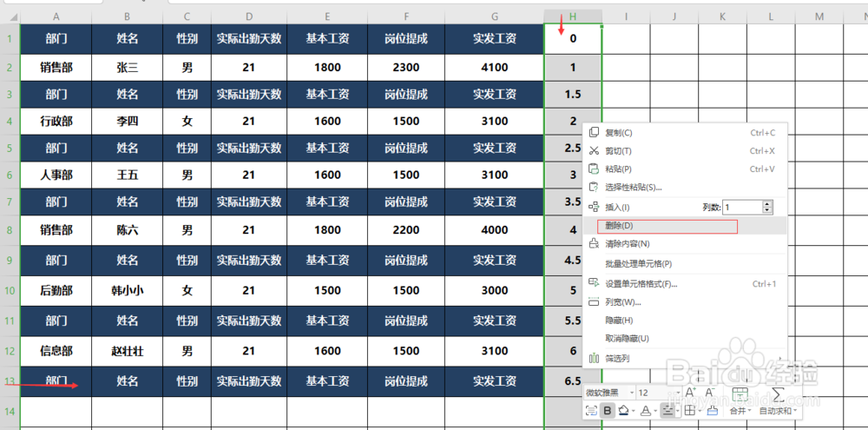The height and width of the screenshot is (430, 868).
Task: Click cell containing 行政部
Action: (56, 122)
